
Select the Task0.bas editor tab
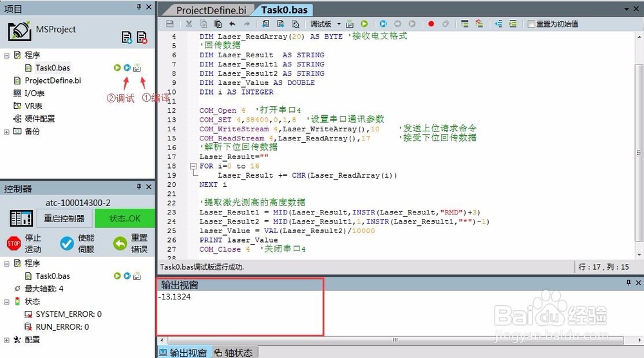284,10
